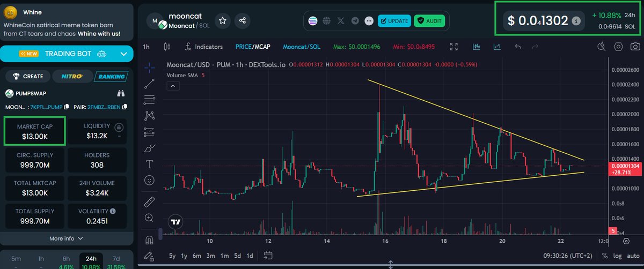This screenshot has height=269, width=644.
Task: Toggle log scale on price axis
Action: point(618,256)
